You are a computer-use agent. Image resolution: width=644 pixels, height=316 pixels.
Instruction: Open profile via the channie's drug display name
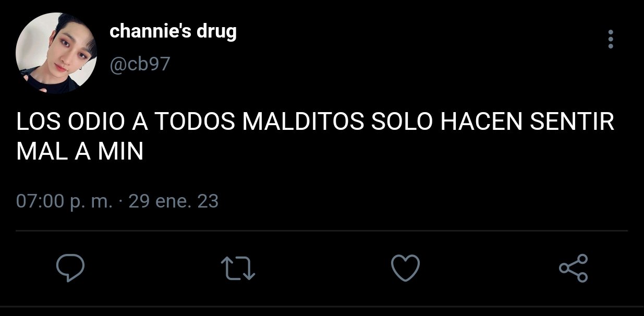[x=173, y=32]
